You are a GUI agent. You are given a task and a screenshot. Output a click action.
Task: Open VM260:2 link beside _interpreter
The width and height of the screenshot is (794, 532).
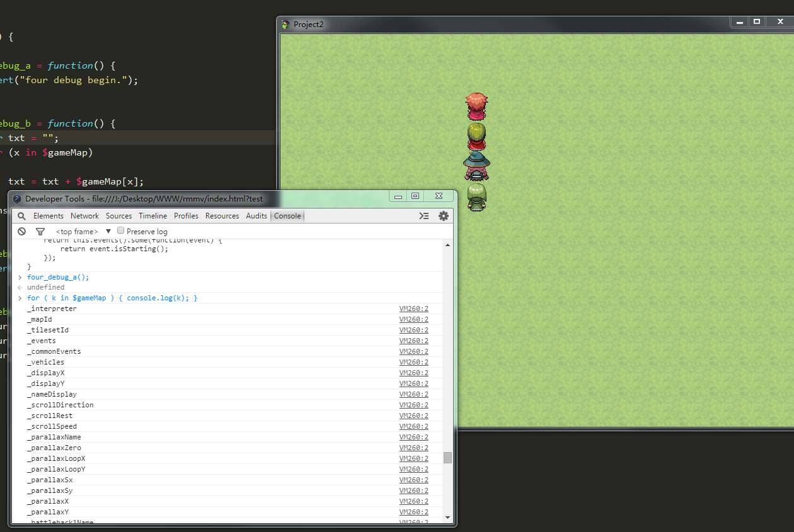click(x=413, y=309)
